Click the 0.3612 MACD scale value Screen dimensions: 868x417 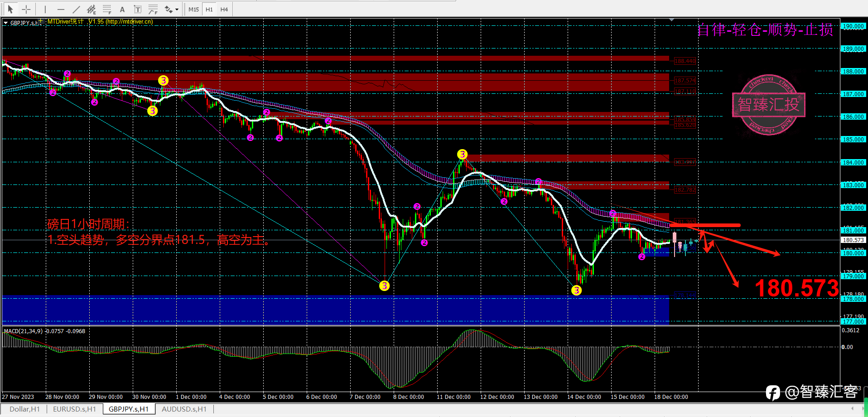coord(850,330)
